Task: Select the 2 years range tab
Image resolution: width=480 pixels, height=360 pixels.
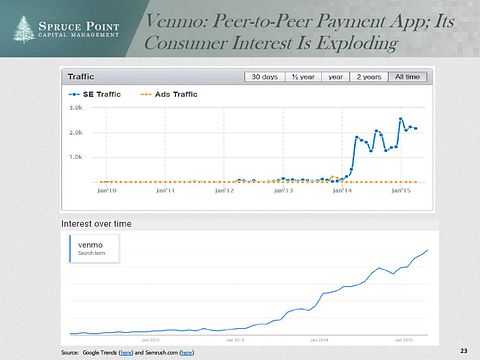Action: tap(369, 77)
